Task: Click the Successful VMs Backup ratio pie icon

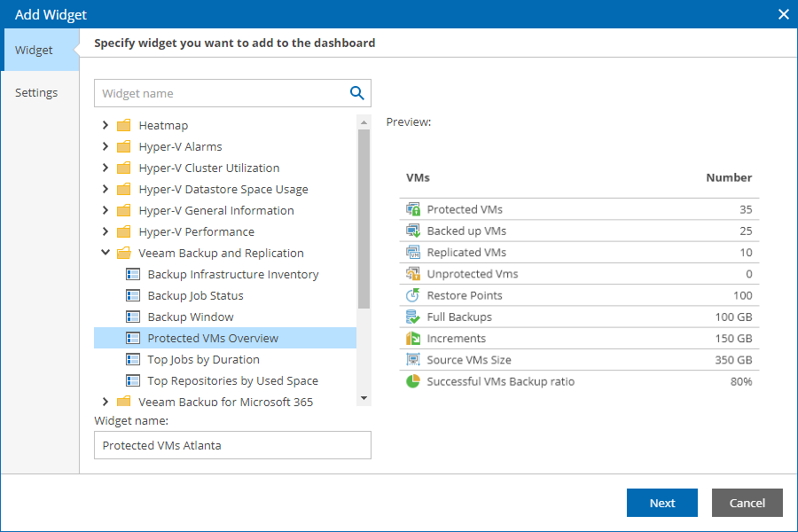Action: click(412, 381)
